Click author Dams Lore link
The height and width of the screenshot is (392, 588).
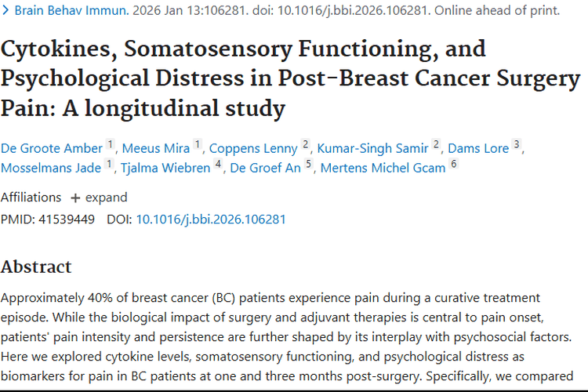478,147
